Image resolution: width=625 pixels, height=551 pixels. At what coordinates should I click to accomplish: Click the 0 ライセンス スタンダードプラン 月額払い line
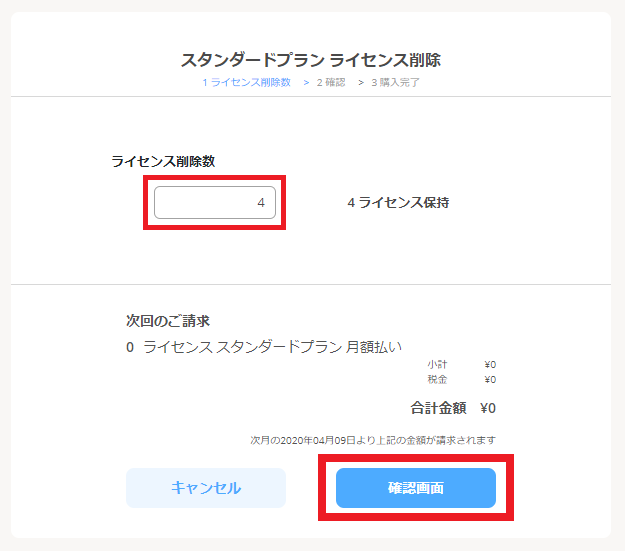[x=264, y=347]
